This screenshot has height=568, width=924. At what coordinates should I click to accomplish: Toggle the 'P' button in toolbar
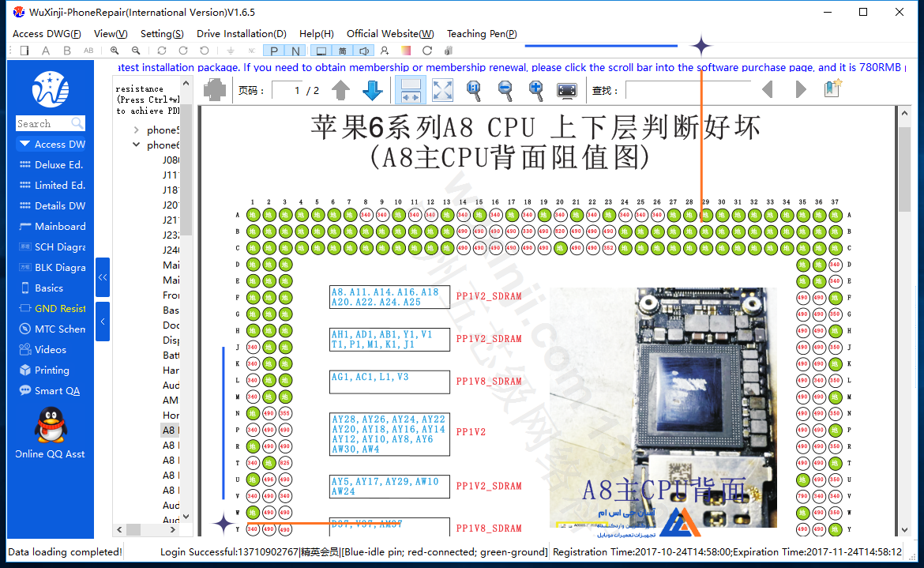[274, 51]
